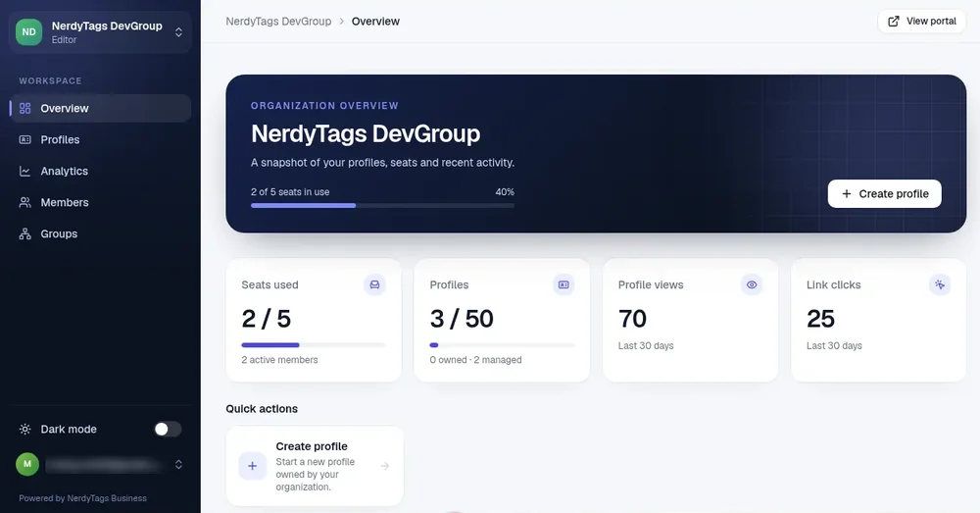
Task: Click the Create profile button in banner
Action: coord(884,194)
